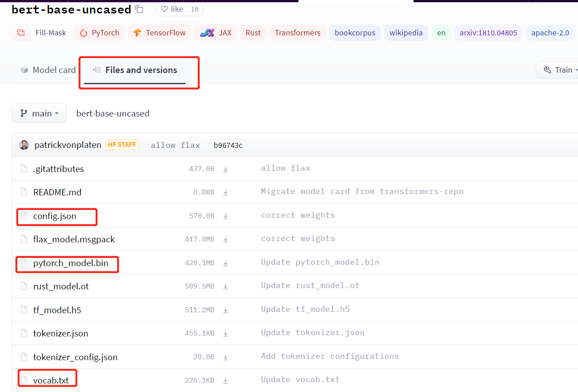Click the file icon beside tf_model.h5
The height and width of the screenshot is (392, 578).
pyautogui.click(x=24, y=310)
